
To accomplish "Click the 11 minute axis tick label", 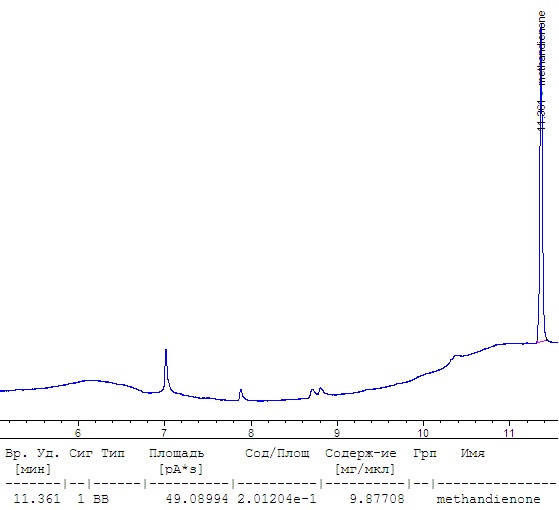I will coord(509,433).
